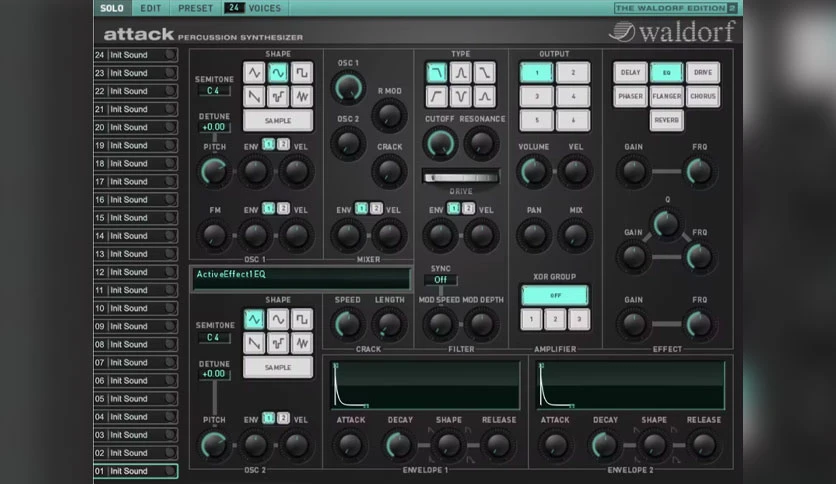Select the sine wave shape in OSC 1

(278, 72)
